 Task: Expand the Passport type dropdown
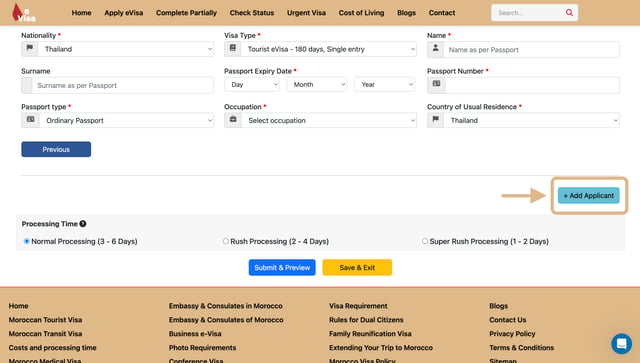click(126, 120)
